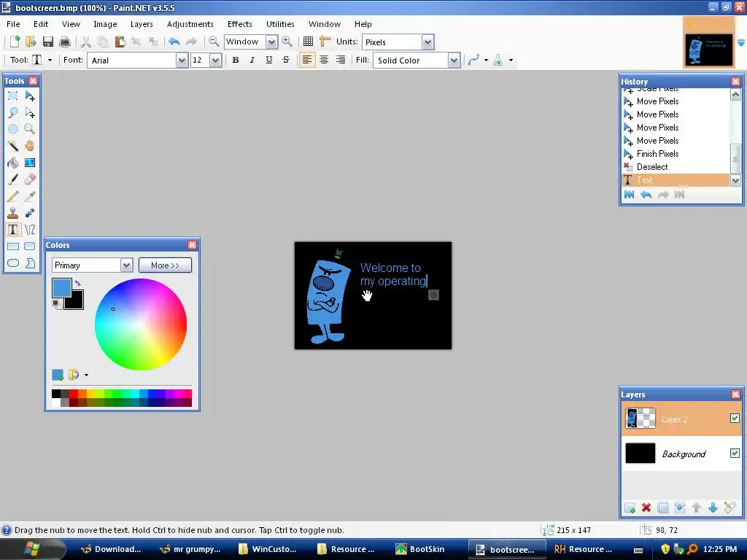Viewport: 747px width, 560px height.
Task: Set text alignment to center
Action: [x=324, y=60]
